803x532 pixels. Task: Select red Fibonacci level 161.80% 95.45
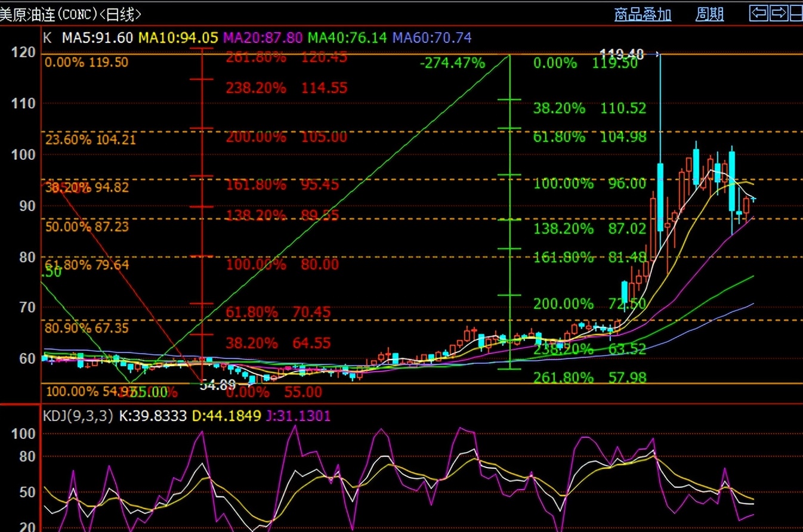tap(282, 184)
